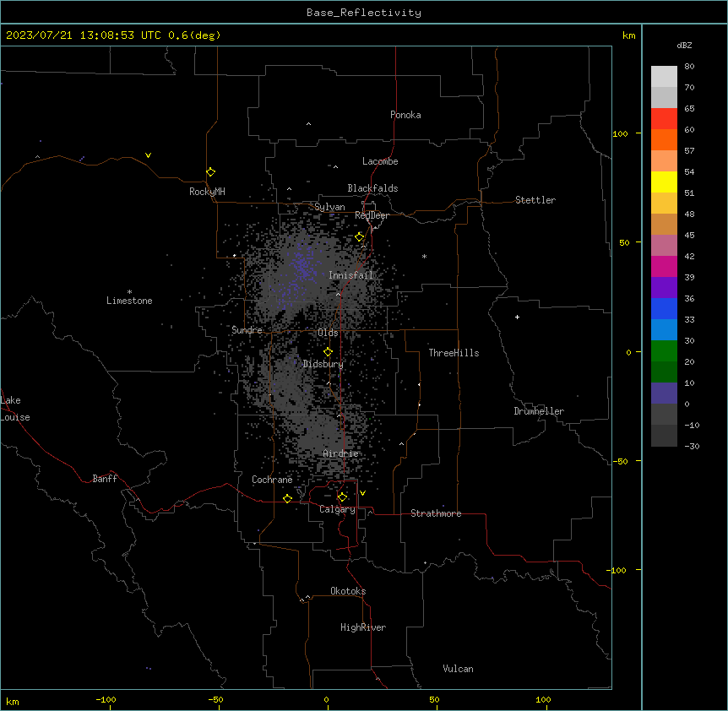
Task: Click the Sundre label
Action: tap(247, 330)
